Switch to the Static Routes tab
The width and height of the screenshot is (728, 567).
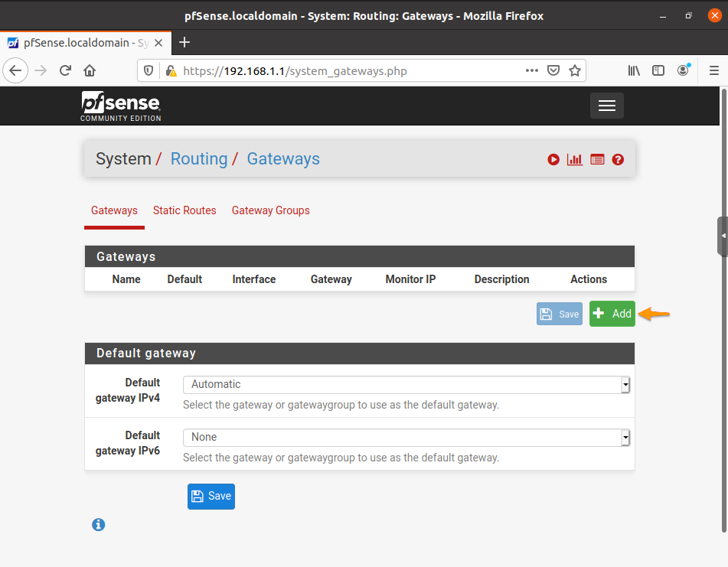(x=184, y=210)
